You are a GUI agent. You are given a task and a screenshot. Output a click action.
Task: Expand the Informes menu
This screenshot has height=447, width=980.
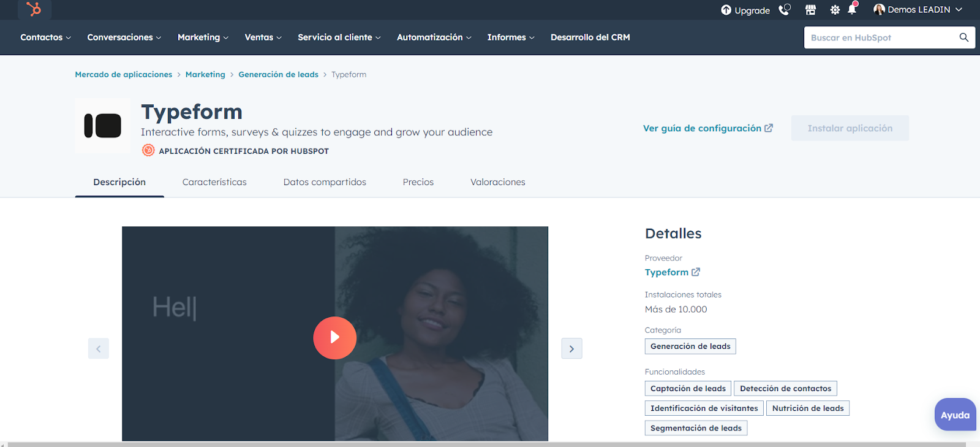[511, 37]
